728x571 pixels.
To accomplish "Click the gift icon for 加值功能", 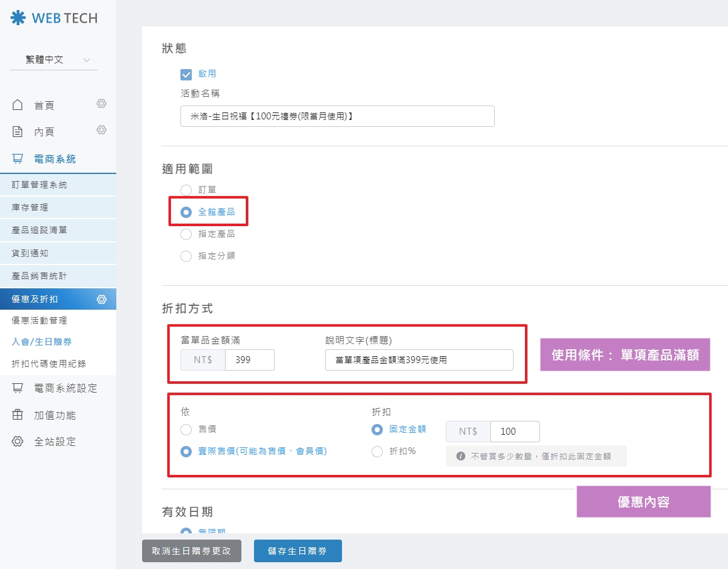I will pos(18,415).
